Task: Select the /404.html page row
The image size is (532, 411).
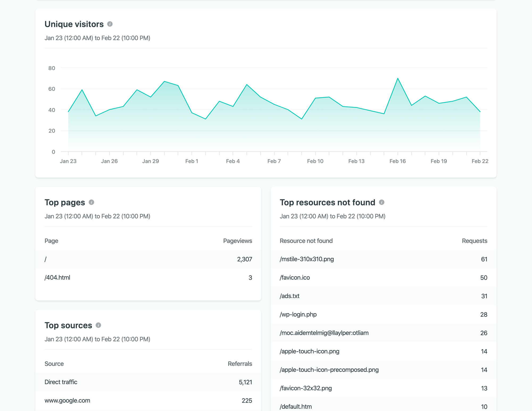Action: (x=148, y=278)
